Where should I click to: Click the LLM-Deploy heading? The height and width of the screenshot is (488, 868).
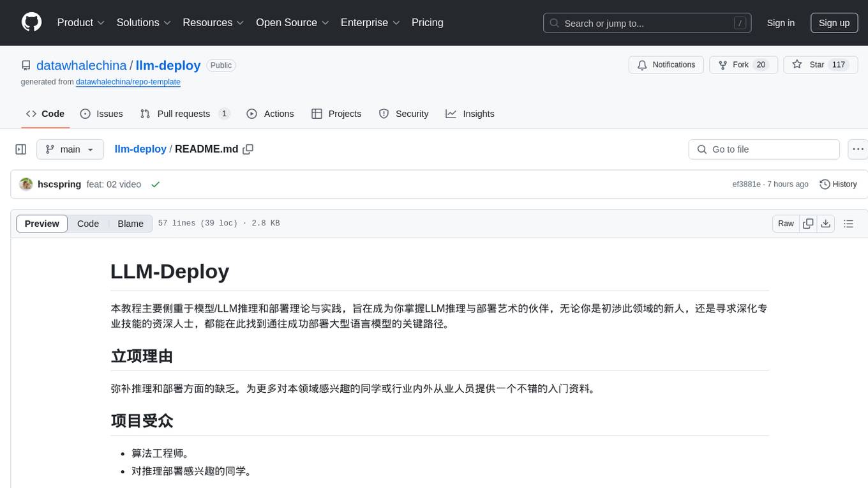(x=170, y=271)
